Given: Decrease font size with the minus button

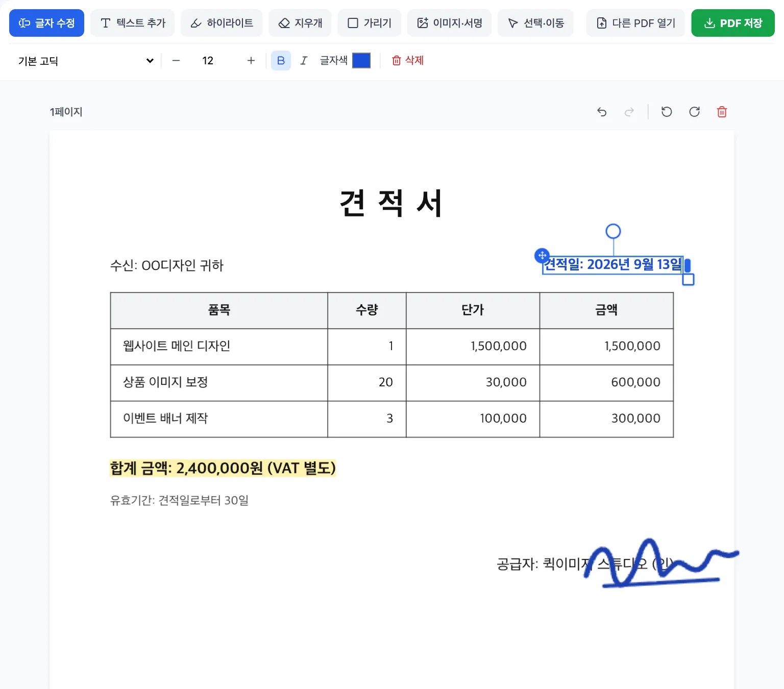Looking at the screenshot, I should [176, 61].
